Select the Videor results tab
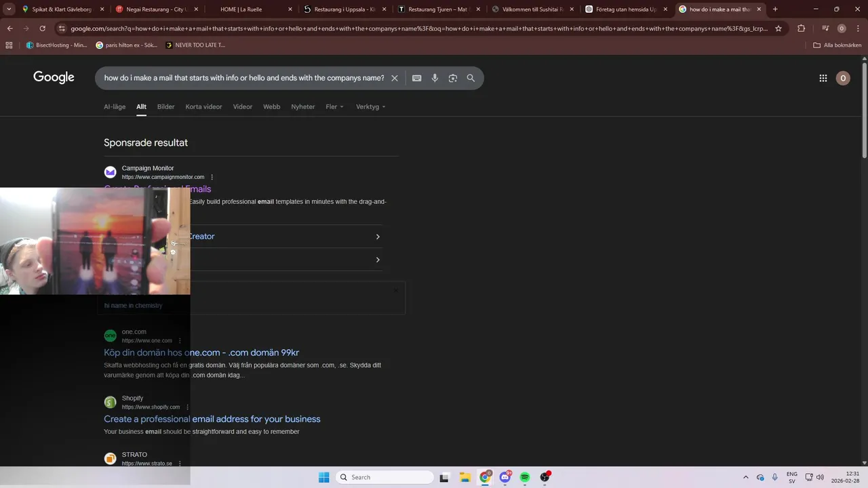868x488 pixels. pyautogui.click(x=243, y=106)
